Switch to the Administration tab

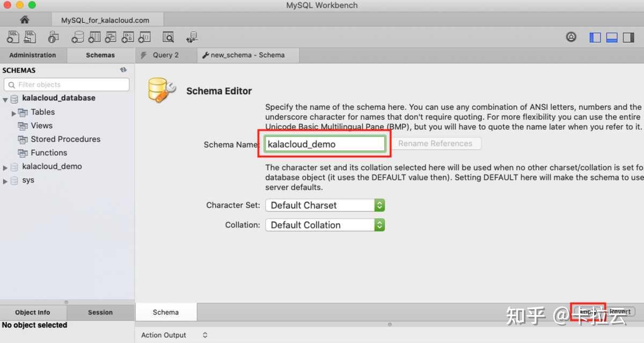(33, 55)
